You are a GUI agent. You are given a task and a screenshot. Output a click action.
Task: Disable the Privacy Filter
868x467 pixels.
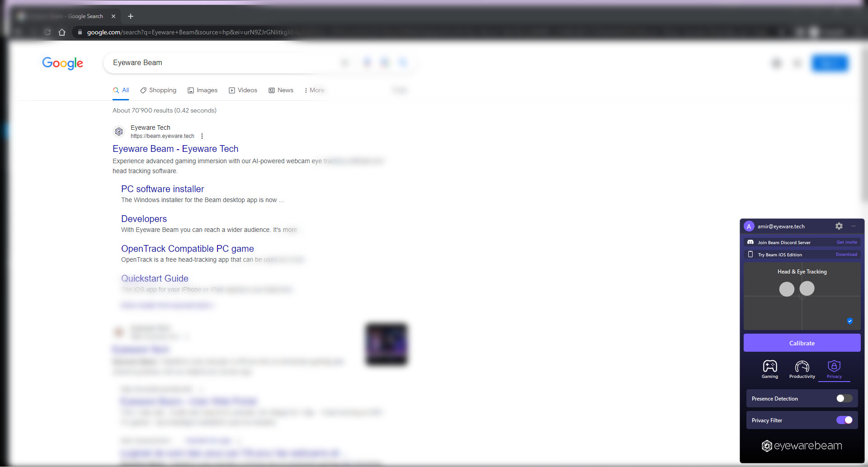coord(844,420)
